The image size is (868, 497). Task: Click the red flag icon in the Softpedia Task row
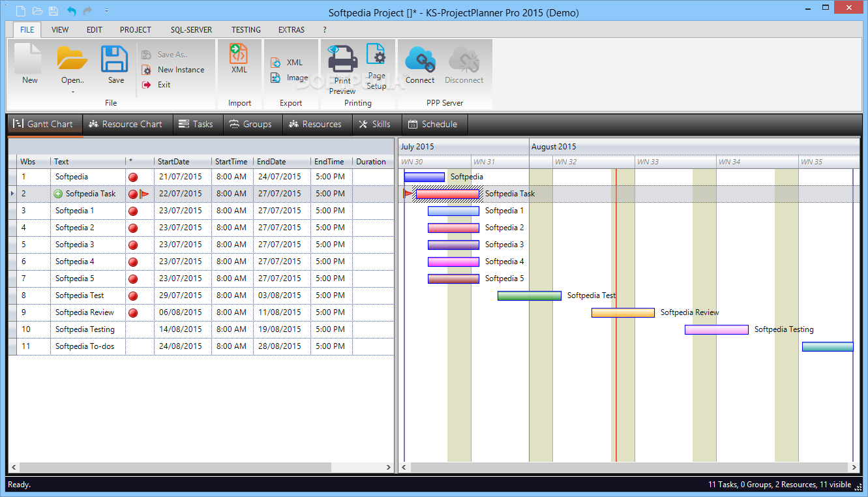tap(144, 194)
